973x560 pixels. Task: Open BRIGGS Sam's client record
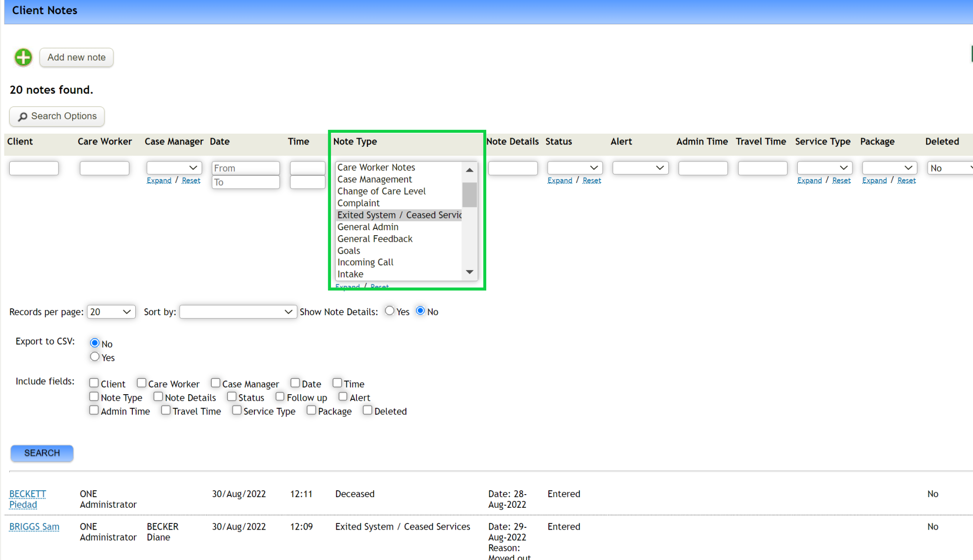(x=34, y=526)
